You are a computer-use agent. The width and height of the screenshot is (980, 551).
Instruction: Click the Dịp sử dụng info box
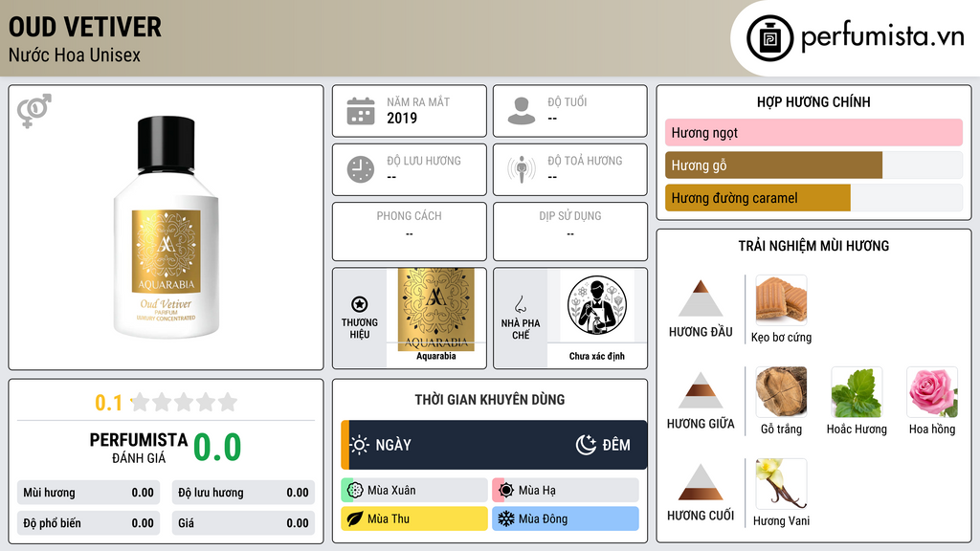570,231
